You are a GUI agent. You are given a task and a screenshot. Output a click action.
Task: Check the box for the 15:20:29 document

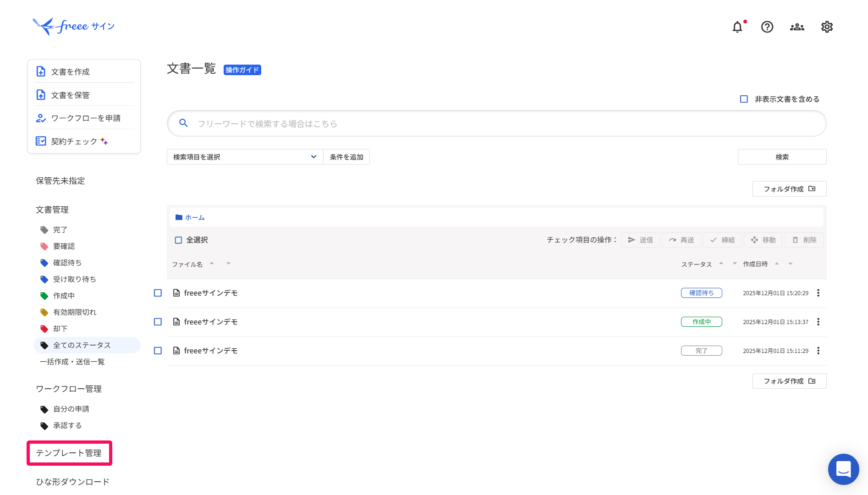[x=158, y=293]
